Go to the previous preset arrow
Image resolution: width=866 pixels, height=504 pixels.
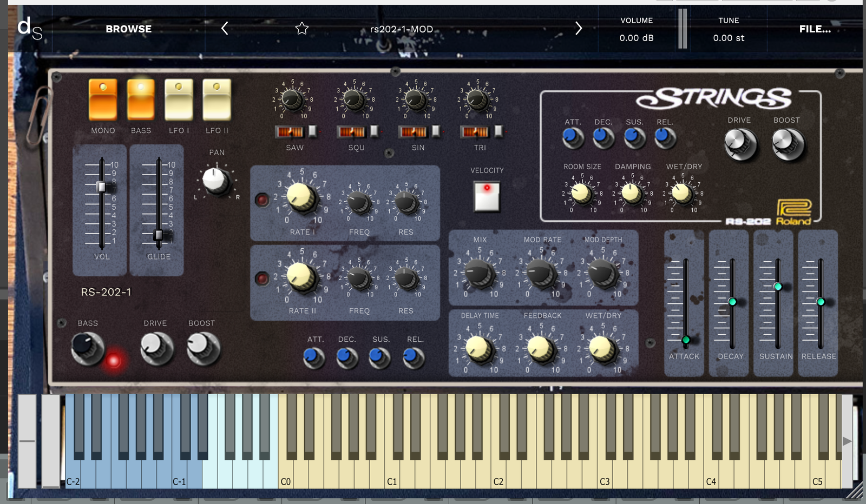point(225,29)
